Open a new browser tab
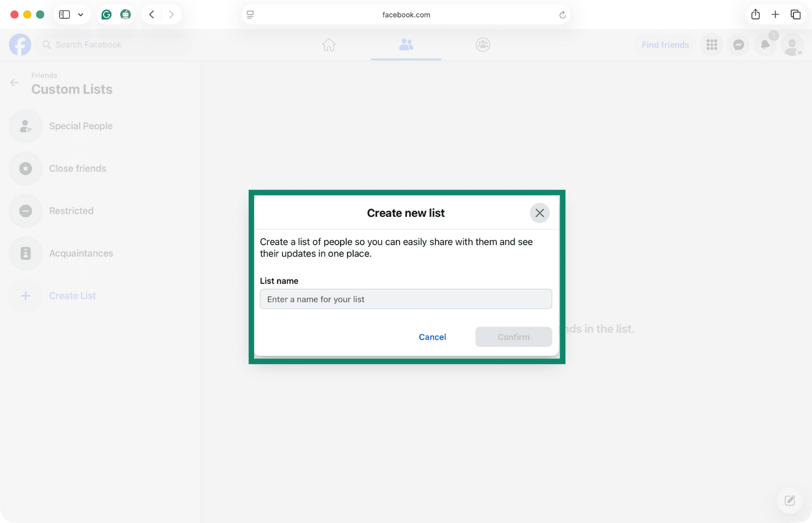This screenshot has height=523, width=812. pos(775,14)
